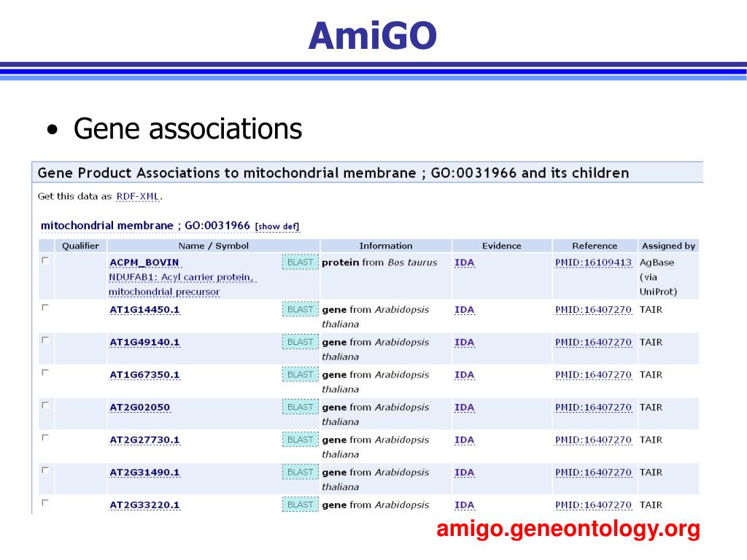Image resolution: width=747 pixels, height=560 pixels.
Task: Open reference PMID:16109413
Action: point(594,262)
